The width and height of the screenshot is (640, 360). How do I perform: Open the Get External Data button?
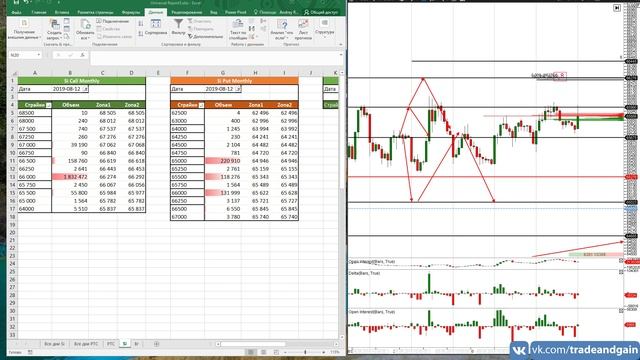pos(24,29)
